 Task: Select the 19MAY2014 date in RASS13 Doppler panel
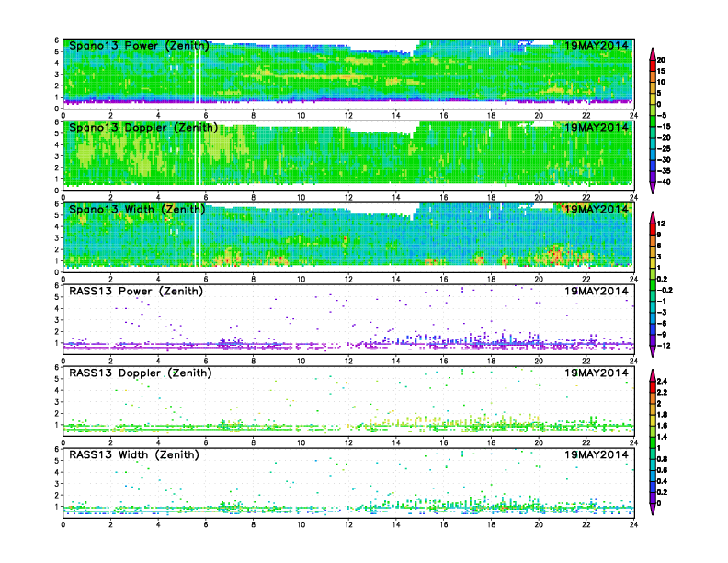tap(597, 373)
